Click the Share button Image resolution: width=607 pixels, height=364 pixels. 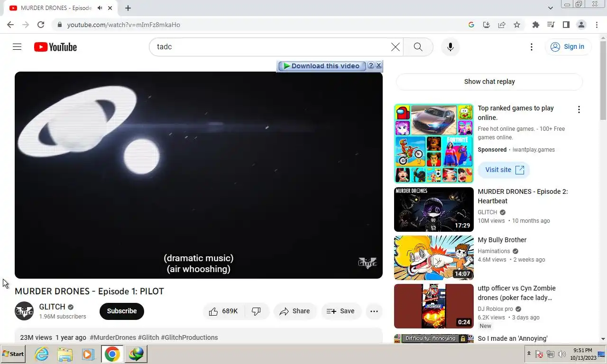point(294,311)
